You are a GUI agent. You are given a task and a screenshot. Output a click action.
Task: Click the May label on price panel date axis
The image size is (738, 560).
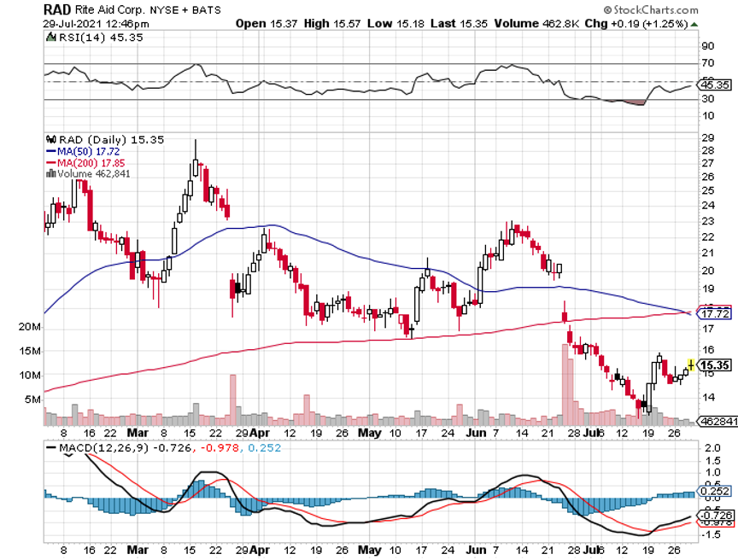(x=370, y=433)
